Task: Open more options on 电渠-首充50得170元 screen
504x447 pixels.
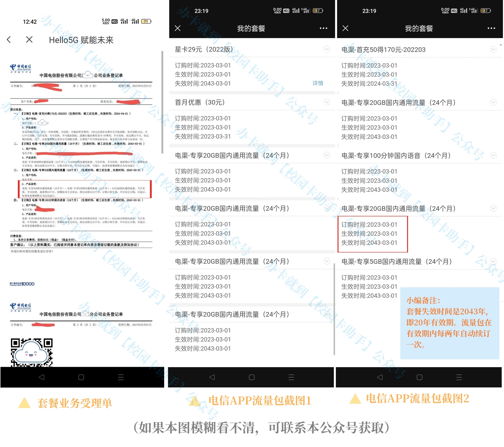Action: coord(491,28)
